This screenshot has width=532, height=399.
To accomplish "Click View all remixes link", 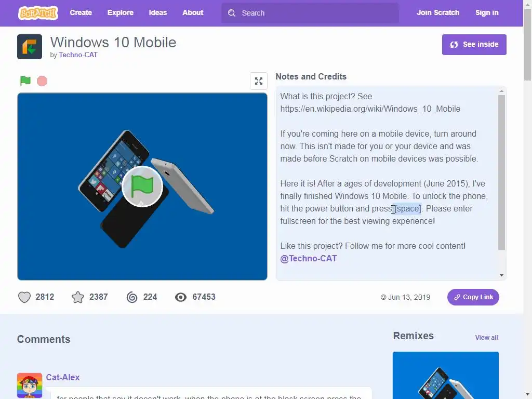I will pyautogui.click(x=486, y=338).
